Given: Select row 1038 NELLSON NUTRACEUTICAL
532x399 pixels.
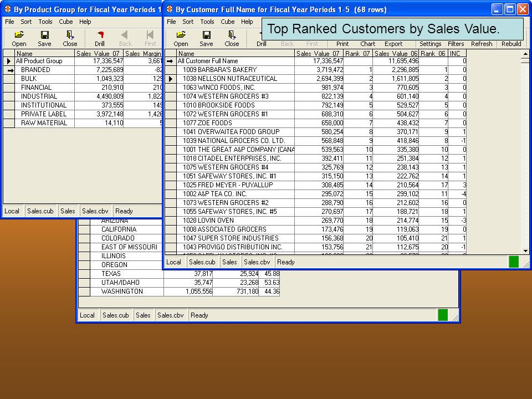Looking at the screenshot, I should click(x=315, y=79).
